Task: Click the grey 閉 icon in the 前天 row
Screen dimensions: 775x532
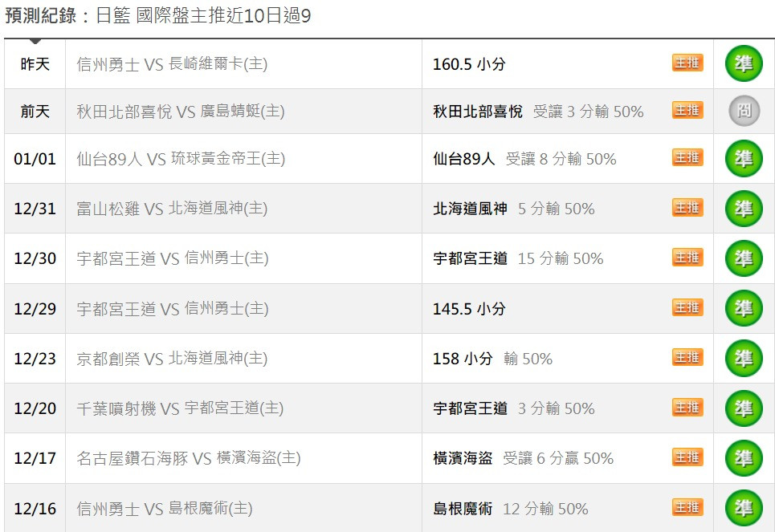Action: tap(744, 110)
